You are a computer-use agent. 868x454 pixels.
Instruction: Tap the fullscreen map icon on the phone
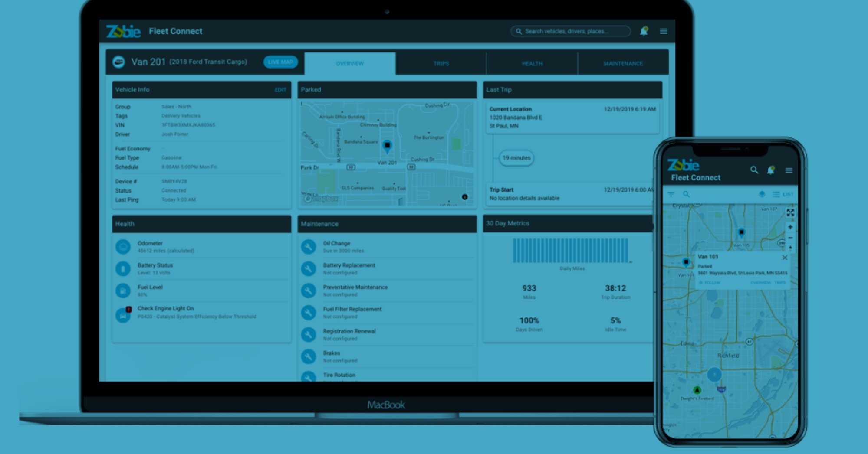click(790, 213)
